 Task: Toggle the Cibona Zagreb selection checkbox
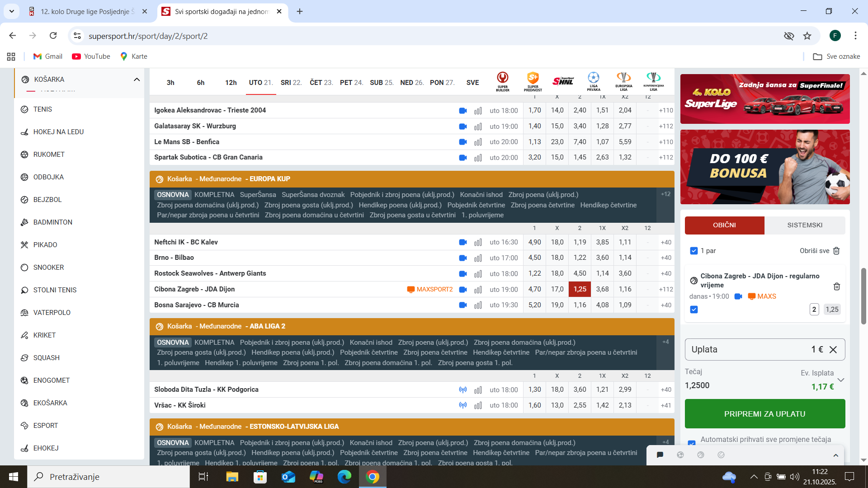tap(694, 310)
